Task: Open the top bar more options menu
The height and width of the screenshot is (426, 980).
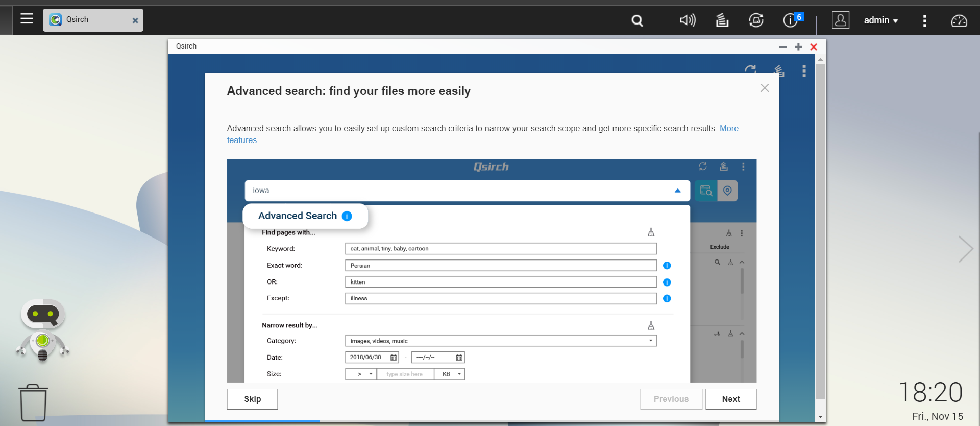Action: (924, 20)
